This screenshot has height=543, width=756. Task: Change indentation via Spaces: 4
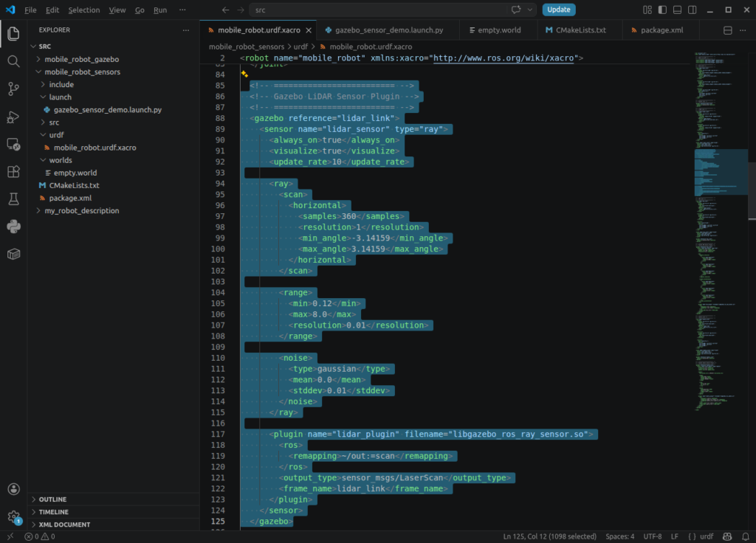coord(619,536)
